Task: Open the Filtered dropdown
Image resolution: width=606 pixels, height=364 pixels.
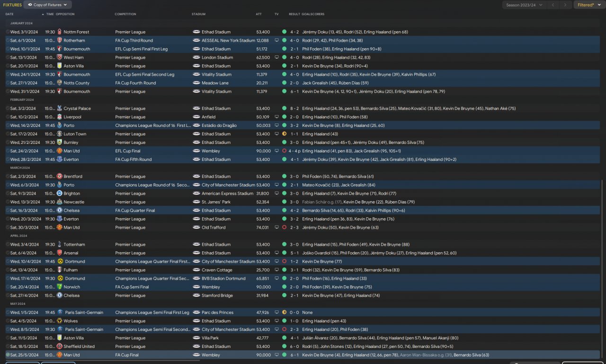Action: pyautogui.click(x=588, y=5)
